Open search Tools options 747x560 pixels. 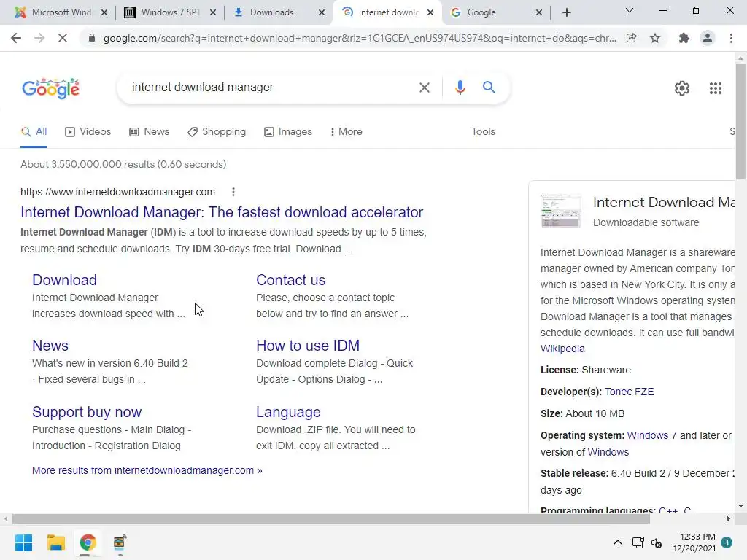tap(483, 132)
